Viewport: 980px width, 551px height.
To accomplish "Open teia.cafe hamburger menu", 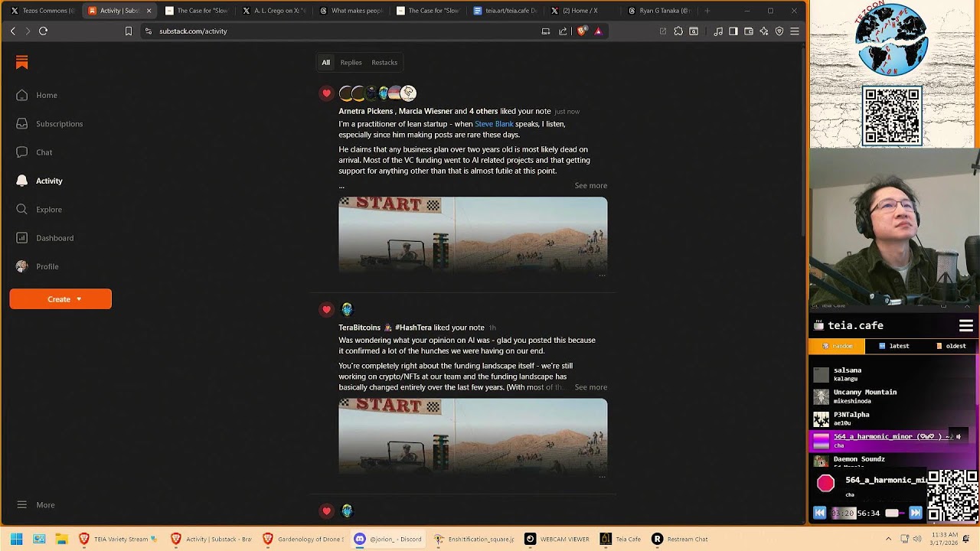I will click(966, 326).
